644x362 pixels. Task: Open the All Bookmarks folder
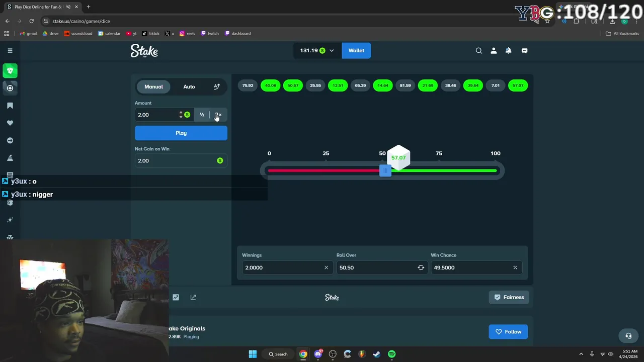coord(622,34)
